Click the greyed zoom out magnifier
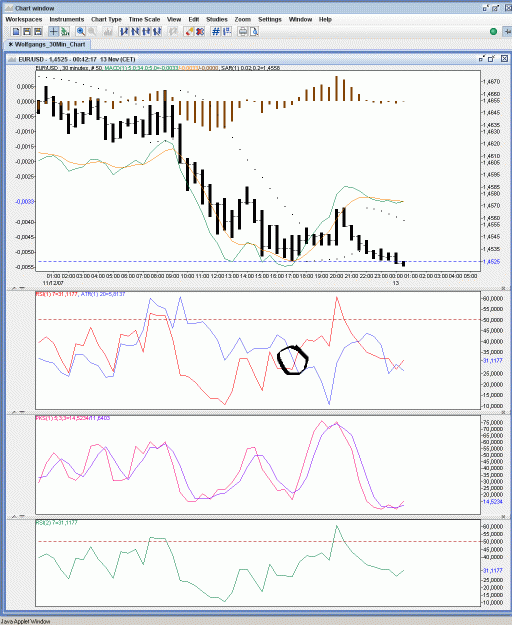 click(92, 31)
